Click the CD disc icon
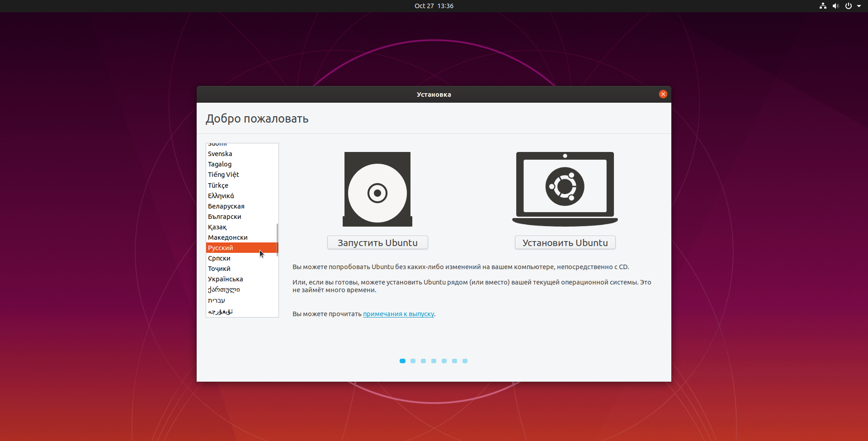 [x=377, y=189]
